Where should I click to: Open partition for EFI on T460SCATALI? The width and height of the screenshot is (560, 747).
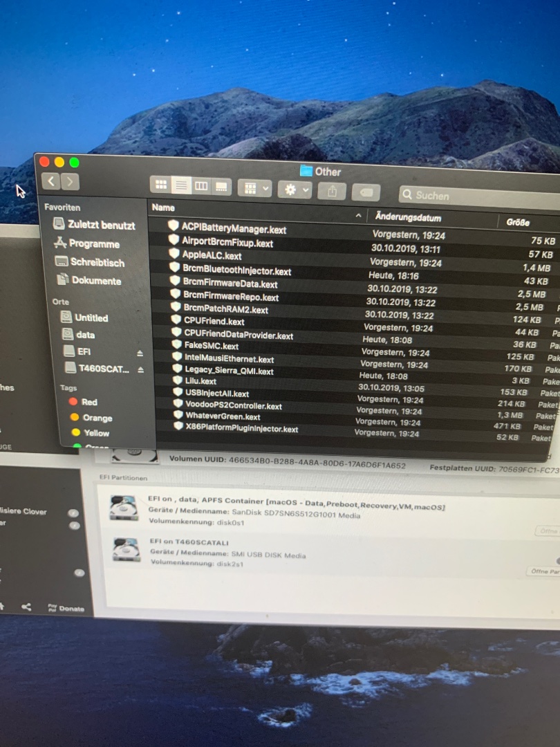pyautogui.click(x=543, y=571)
